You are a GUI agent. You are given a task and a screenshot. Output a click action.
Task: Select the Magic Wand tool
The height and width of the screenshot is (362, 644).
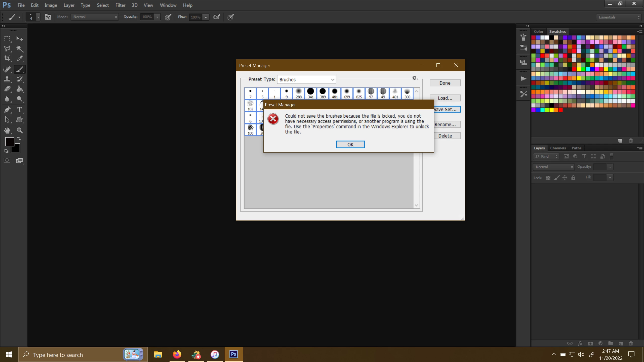[x=20, y=49]
